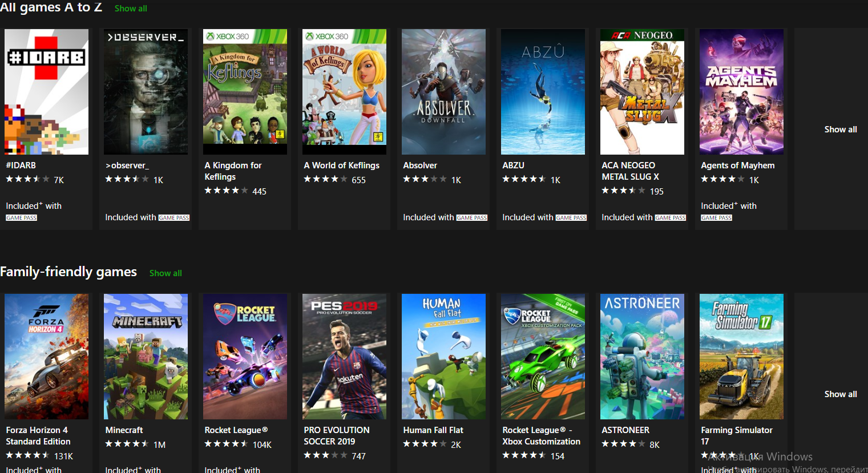868x473 pixels.
Task: Click the Game Pass badge under #IDARB
Action: pyautogui.click(x=21, y=218)
